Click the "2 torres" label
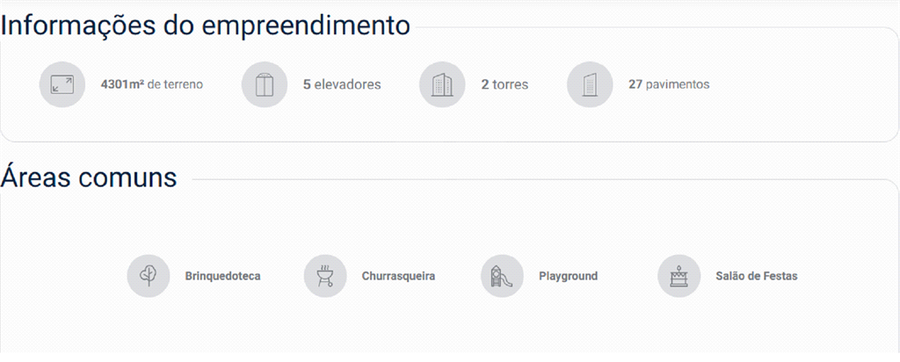This screenshot has width=900, height=362. coord(505,85)
